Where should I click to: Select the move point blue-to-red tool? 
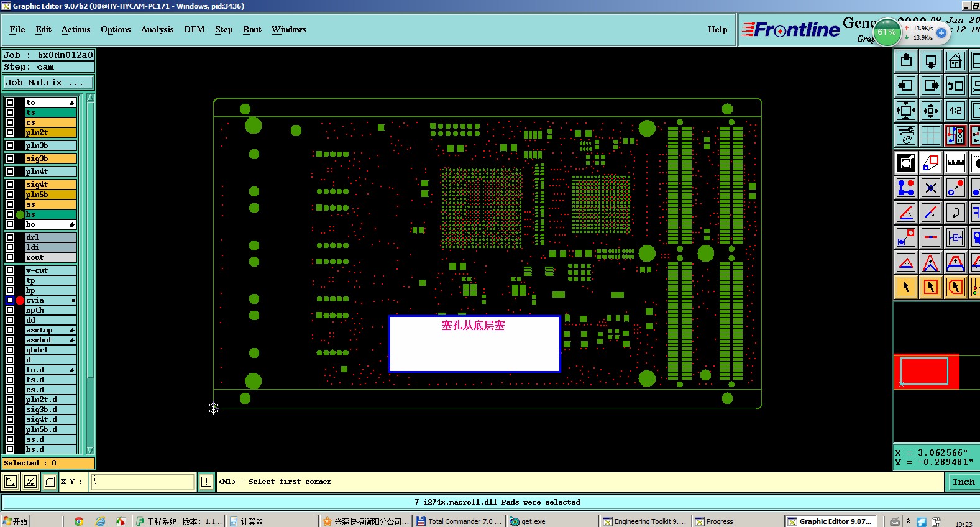(x=956, y=188)
